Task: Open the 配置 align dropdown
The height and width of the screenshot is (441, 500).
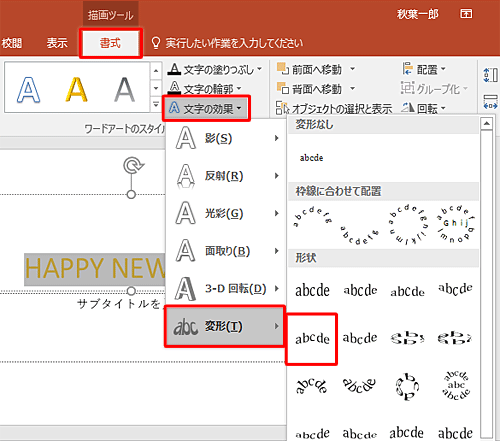Action: coord(424,69)
